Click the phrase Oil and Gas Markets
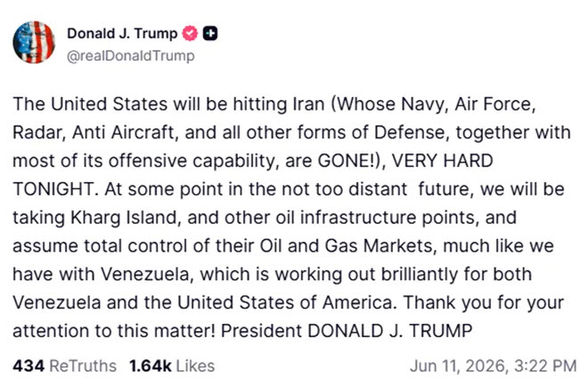This screenshot has height=388, width=588. (x=347, y=246)
